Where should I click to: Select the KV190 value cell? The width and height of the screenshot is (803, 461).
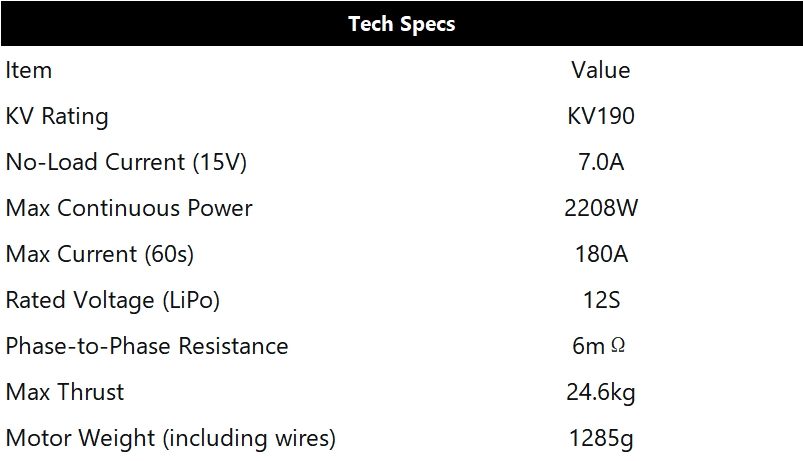[600, 116]
